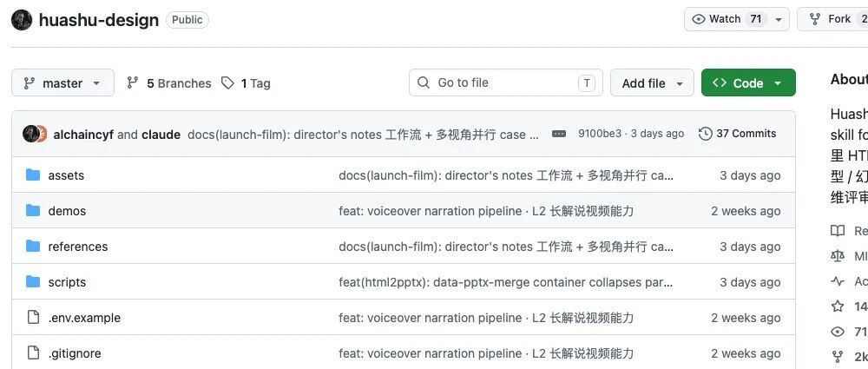Open .env.example row commit message link
The width and height of the screenshot is (868, 369).
[x=486, y=318]
